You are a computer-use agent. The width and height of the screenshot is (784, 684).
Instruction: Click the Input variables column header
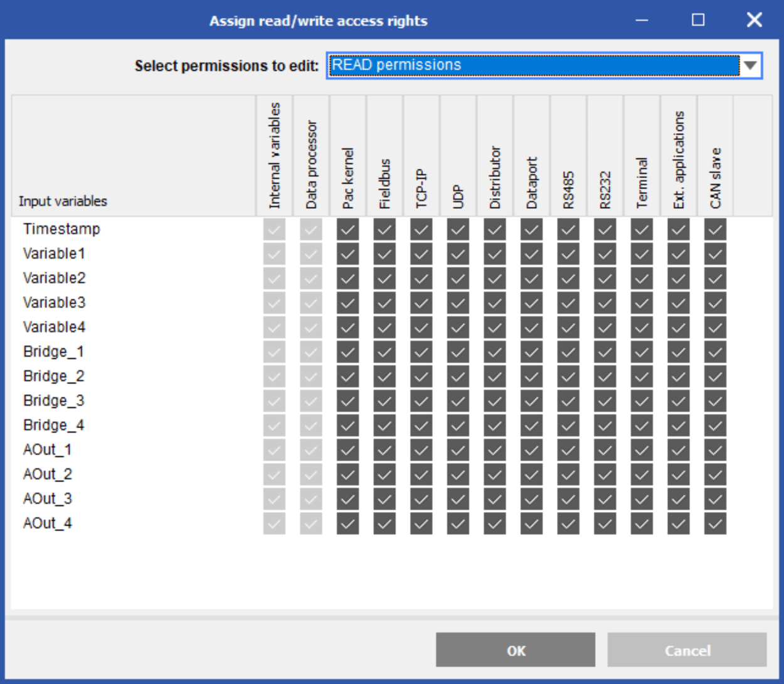63,201
